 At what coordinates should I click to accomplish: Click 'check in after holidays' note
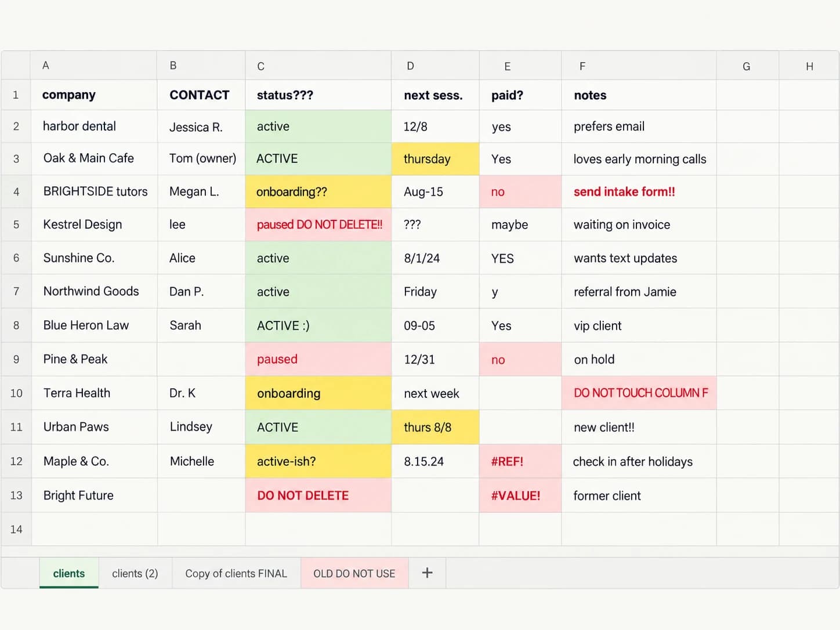click(x=639, y=461)
